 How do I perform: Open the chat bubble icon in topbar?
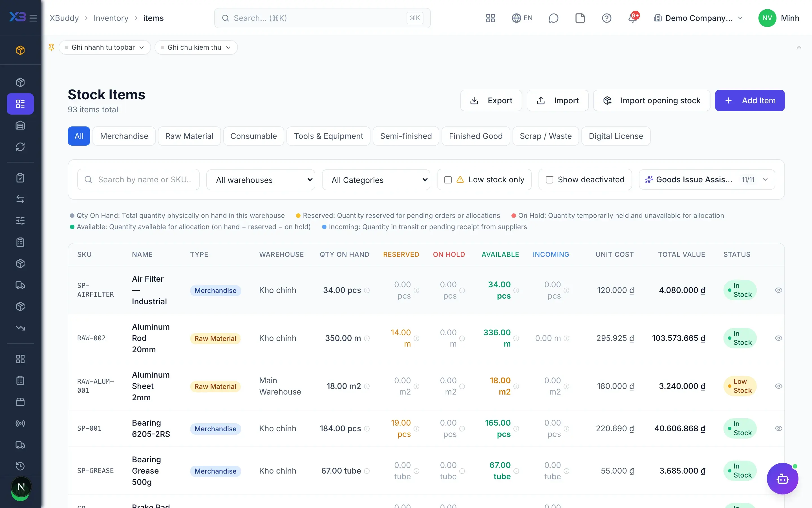(x=553, y=18)
